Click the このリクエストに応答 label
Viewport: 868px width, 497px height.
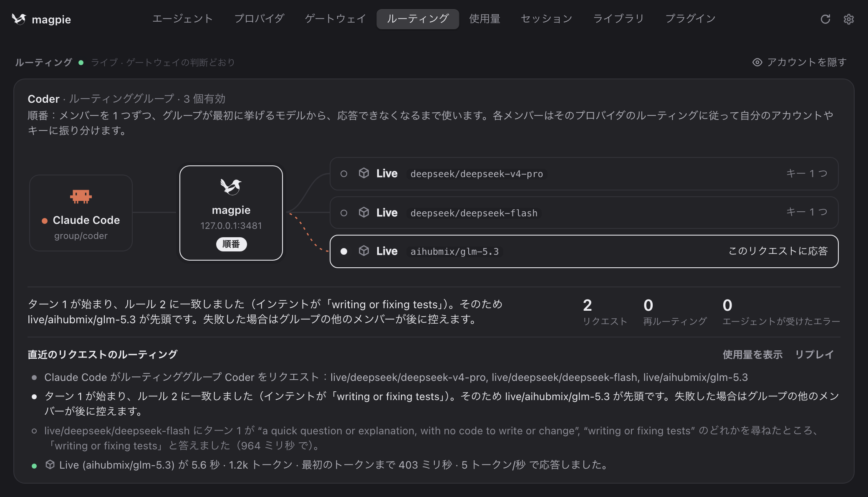[778, 251]
